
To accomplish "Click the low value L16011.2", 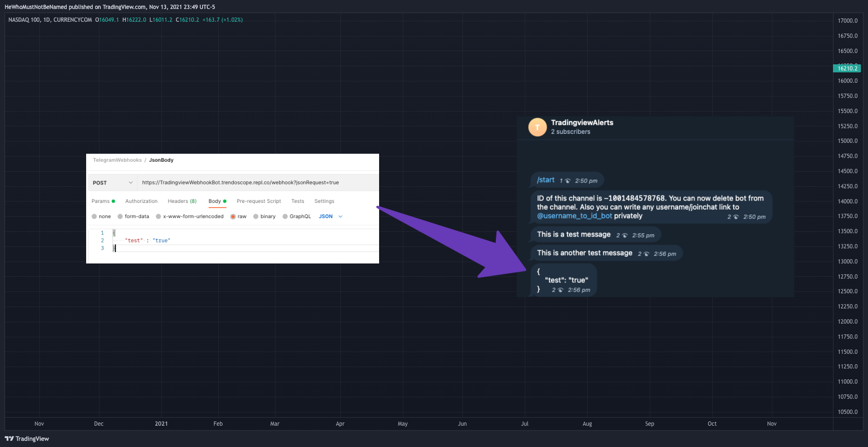I will pos(161,20).
